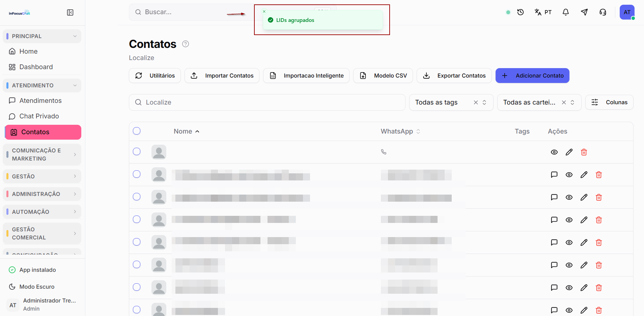Check the select-all contacts checkbox
The height and width of the screenshot is (316, 644).
137,131
